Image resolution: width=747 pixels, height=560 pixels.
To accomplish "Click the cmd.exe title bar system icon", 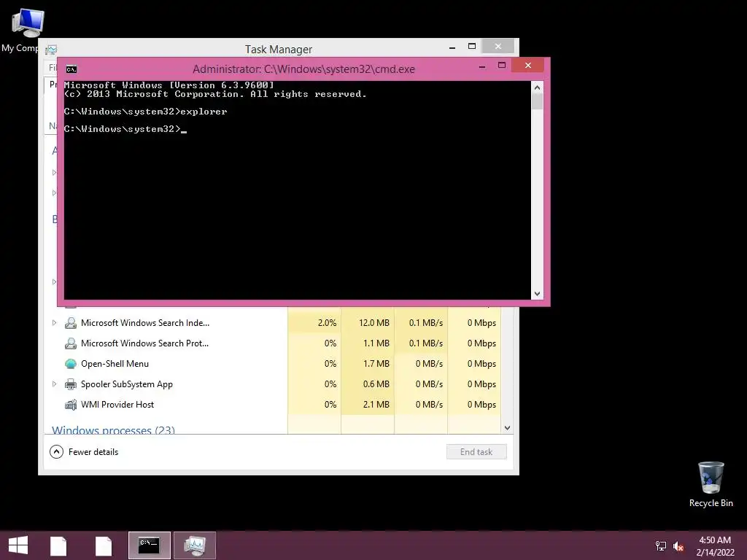I will click(x=71, y=69).
